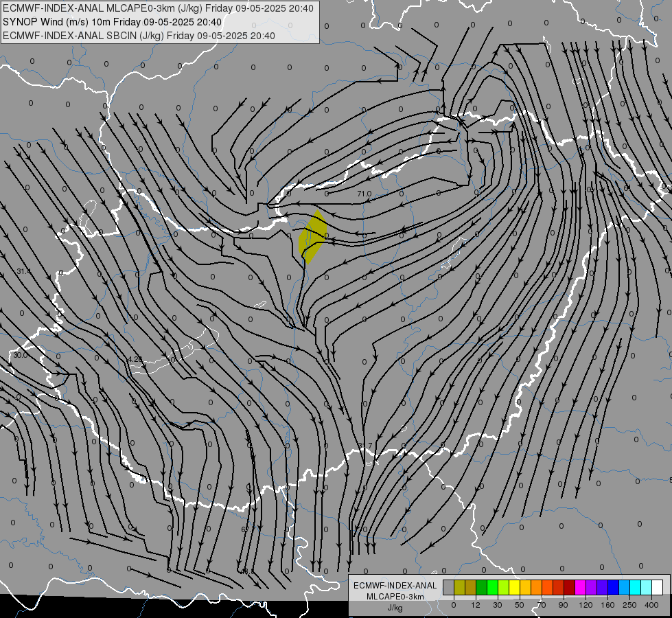Viewport: 672px width, 618px height.
Task: Click the ECMWF-INDEX-ANAL SBCIN title line
Action: click(x=139, y=36)
